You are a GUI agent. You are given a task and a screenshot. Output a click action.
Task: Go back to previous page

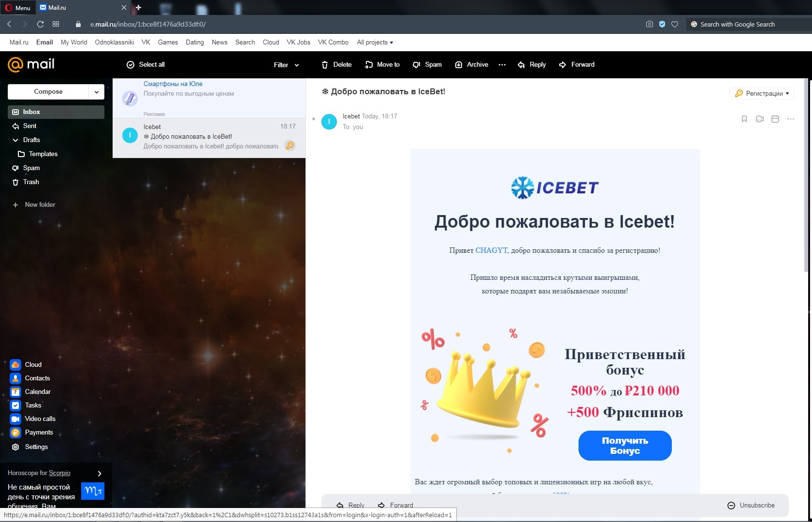click(x=9, y=24)
